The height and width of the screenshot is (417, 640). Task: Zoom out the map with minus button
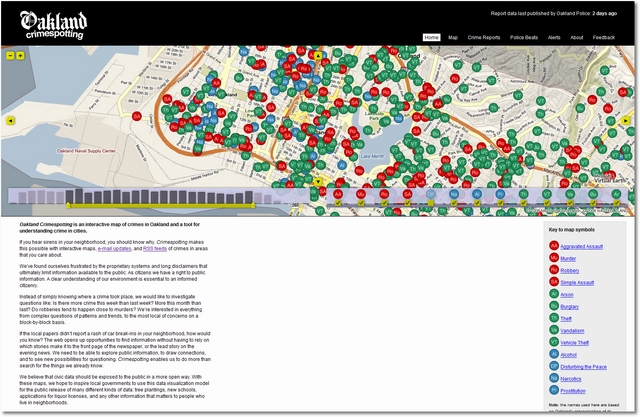click(11, 56)
